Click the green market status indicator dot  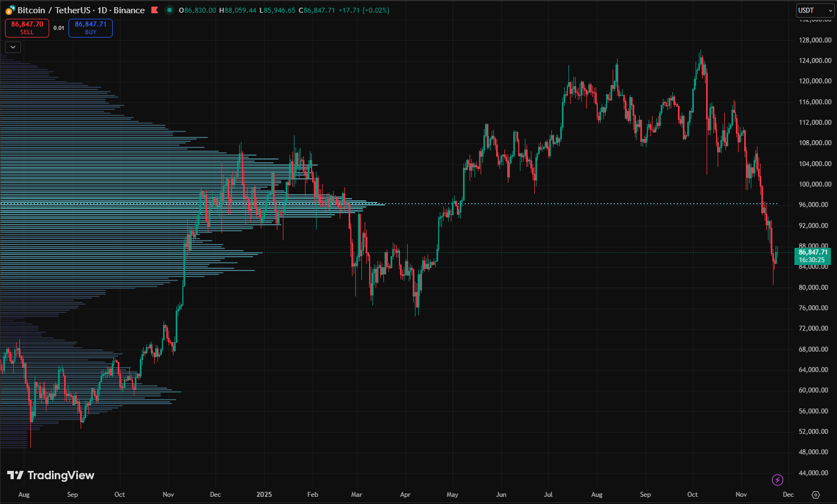point(169,10)
